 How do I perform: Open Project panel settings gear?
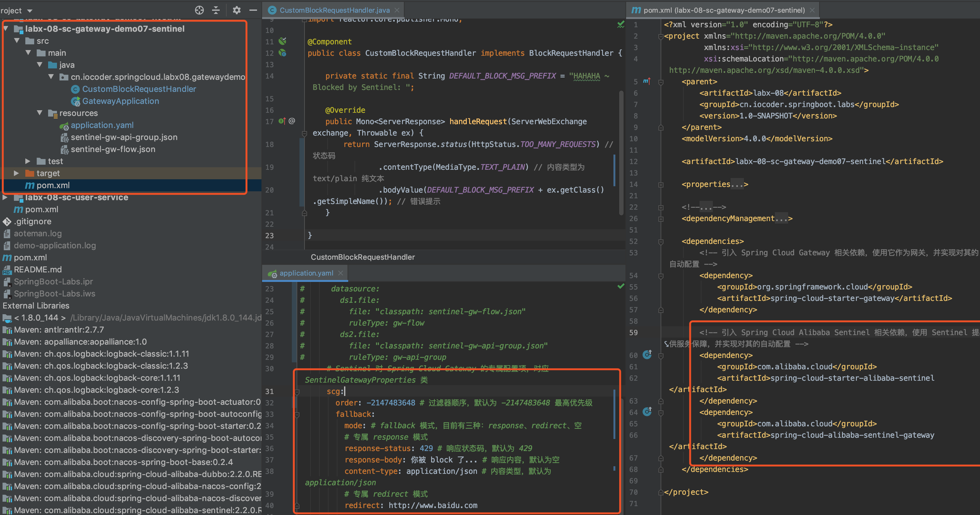(237, 10)
